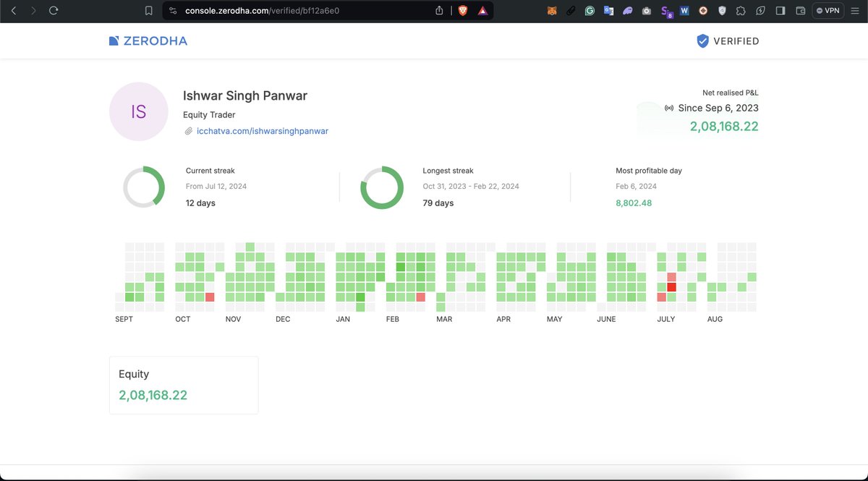The image size is (868, 481).
Task: Open the Grammarly extension icon
Action: point(590,11)
